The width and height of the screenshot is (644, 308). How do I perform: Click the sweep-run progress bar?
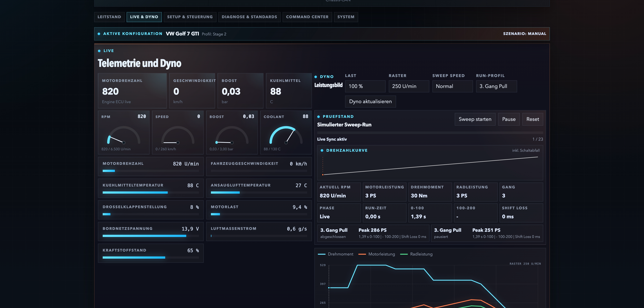430,133
